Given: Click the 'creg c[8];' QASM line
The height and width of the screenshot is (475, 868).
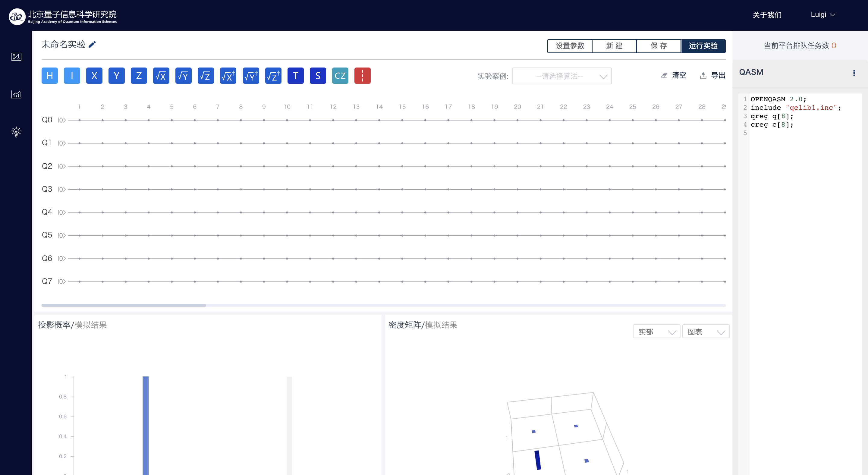Looking at the screenshot, I should coord(772,125).
